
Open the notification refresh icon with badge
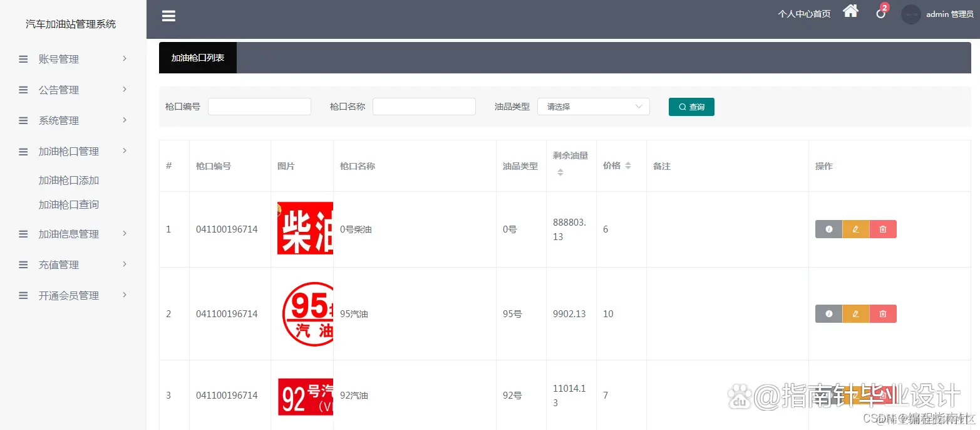[881, 13]
